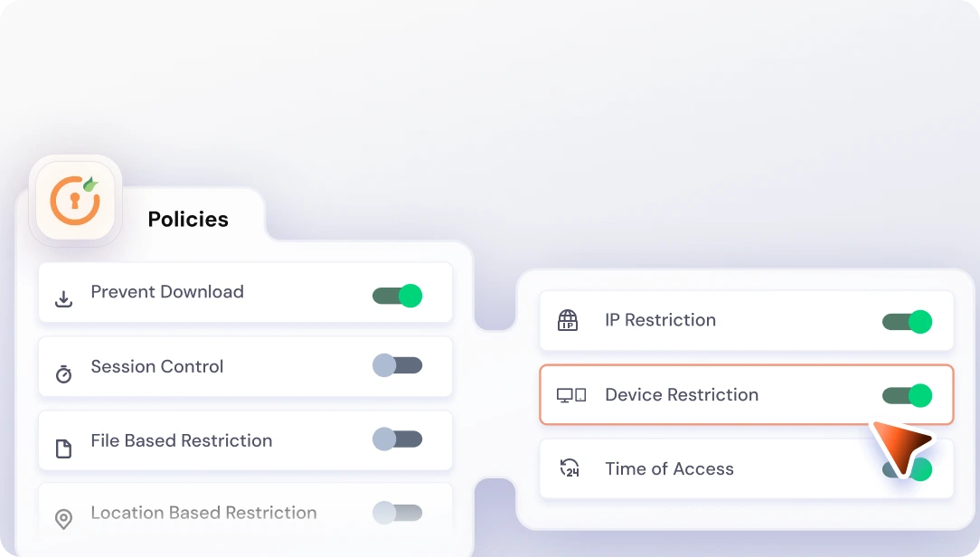Enable the Location Based Restriction toggle
Screen dimensions: 980x557
[x=397, y=512]
